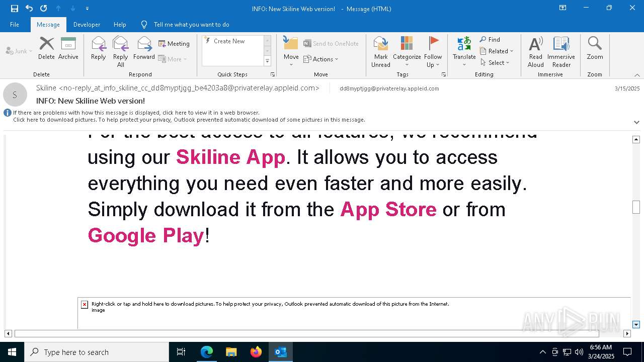The width and height of the screenshot is (644, 362).
Task: Click here to download pictures line
Action: [189, 120]
